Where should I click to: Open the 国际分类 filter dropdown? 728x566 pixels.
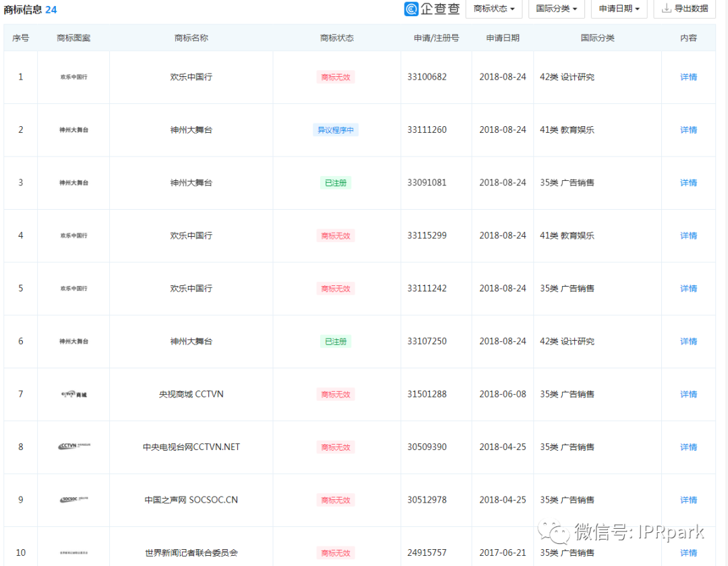556,9
